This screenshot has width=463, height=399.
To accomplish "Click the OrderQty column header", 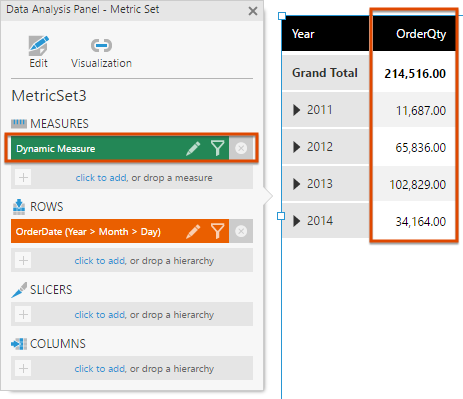I will coord(414,34).
